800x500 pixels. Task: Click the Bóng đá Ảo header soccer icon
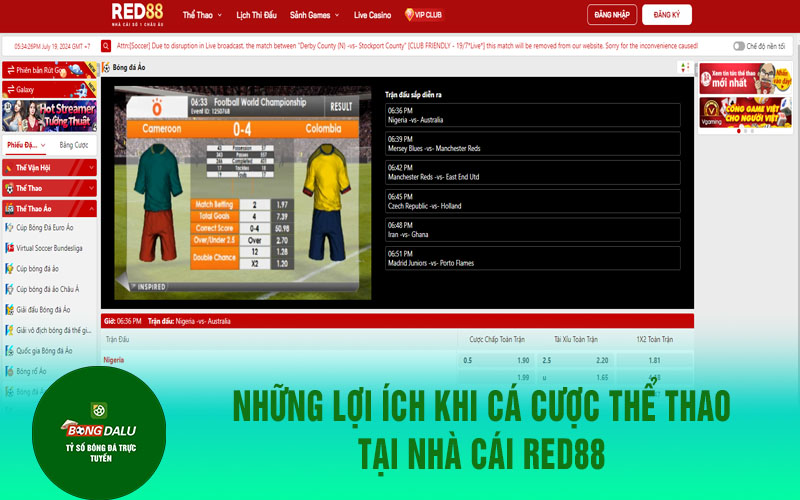(x=106, y=67)
